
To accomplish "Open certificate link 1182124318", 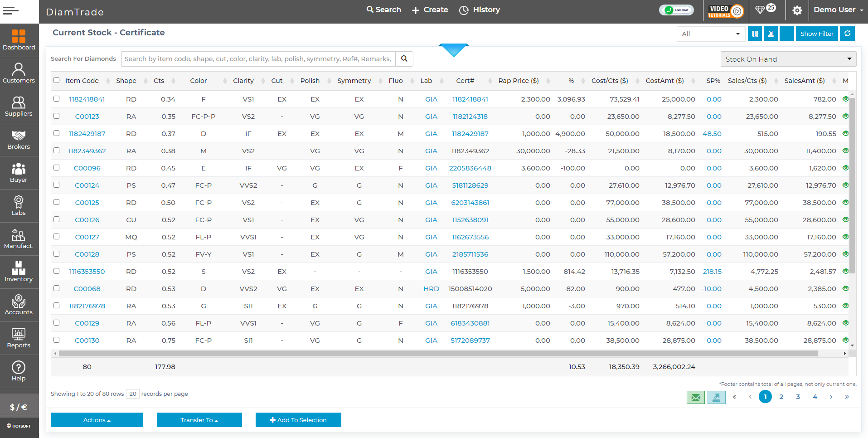I will point(470,116).
